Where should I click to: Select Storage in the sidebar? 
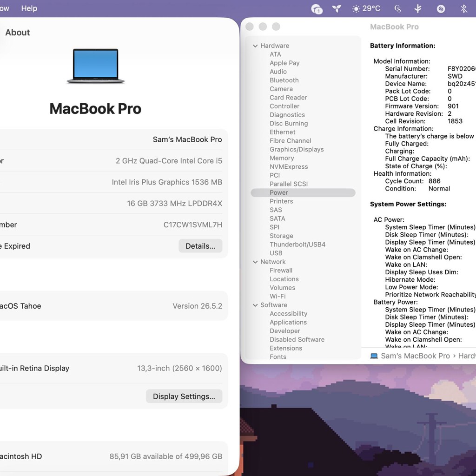pyautogui.click(x=281, y=236)
